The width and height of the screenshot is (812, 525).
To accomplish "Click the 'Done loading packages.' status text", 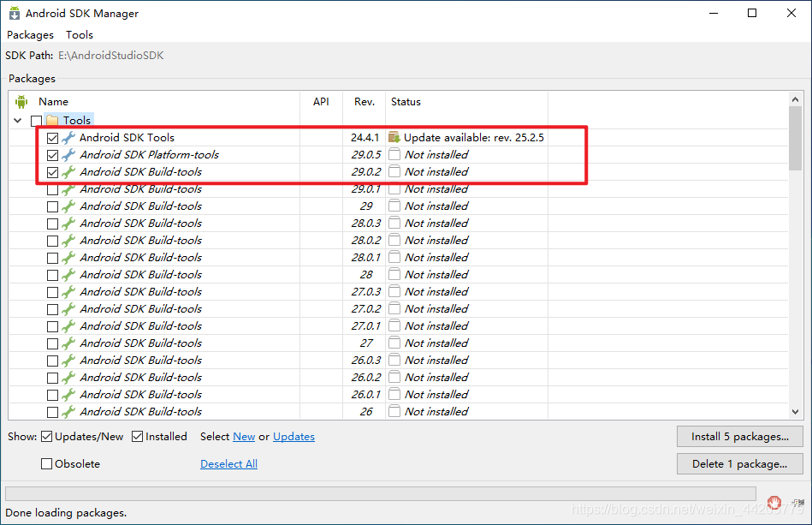I will (66, 512).
